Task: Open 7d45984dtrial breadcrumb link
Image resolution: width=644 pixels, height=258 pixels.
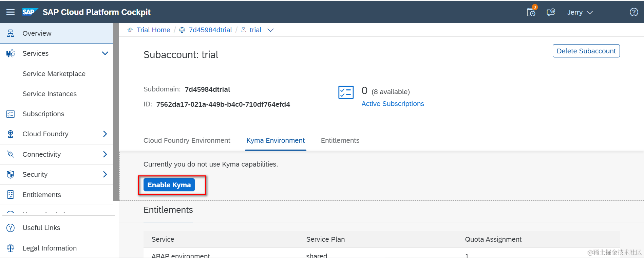Action: click(x=210, y=30)
